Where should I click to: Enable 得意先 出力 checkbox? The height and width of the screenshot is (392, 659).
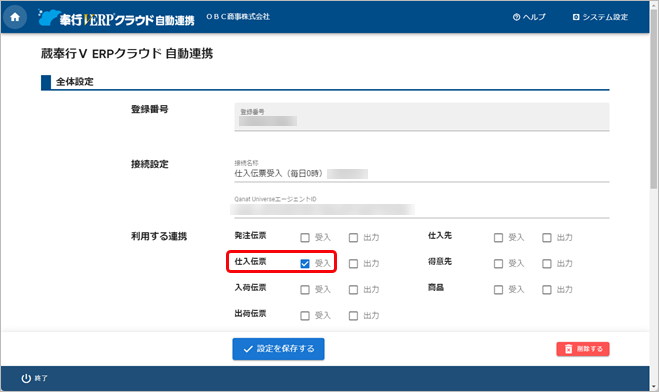point(547,264)
